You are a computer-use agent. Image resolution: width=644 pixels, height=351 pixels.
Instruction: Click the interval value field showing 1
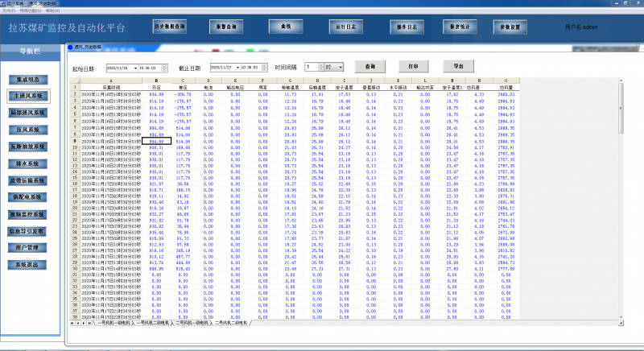coord(312,67)
